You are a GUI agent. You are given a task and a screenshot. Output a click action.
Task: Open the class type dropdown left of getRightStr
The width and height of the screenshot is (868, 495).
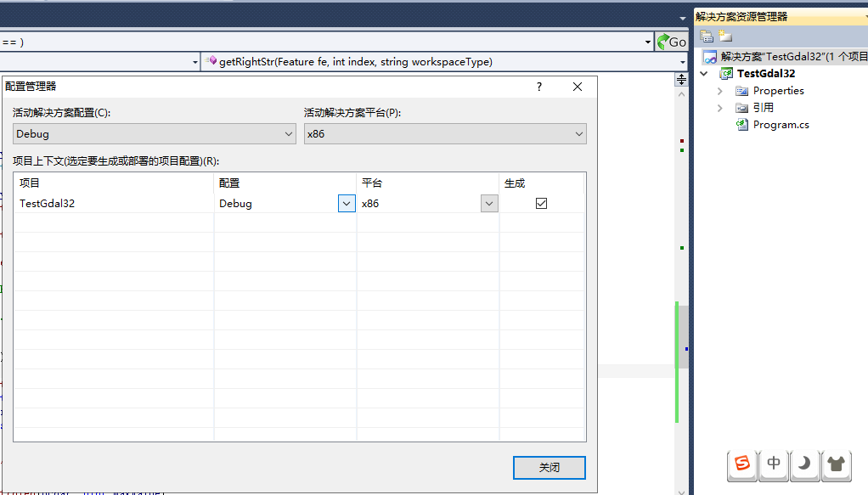point(194,62)
